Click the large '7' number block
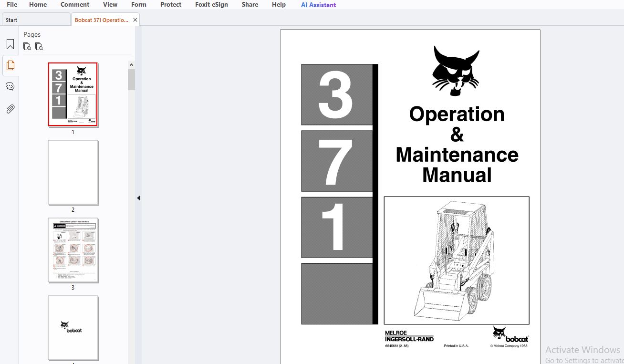The image size is (624, 364). (x=337, y=161)
